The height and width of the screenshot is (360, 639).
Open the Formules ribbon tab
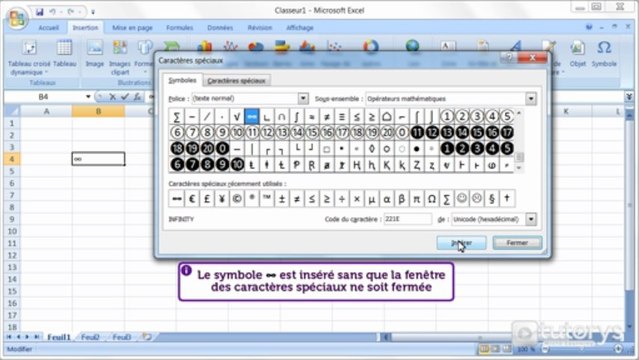coord(179,28)
